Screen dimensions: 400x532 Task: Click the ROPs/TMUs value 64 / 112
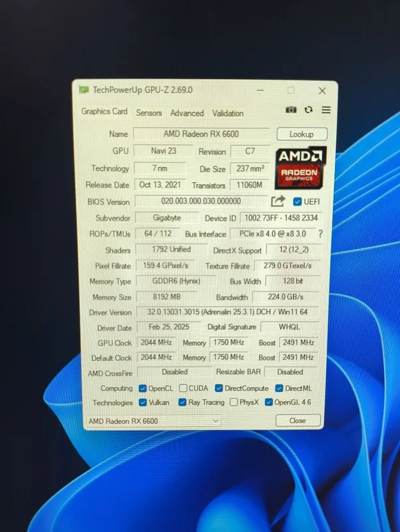pos(158,233)
